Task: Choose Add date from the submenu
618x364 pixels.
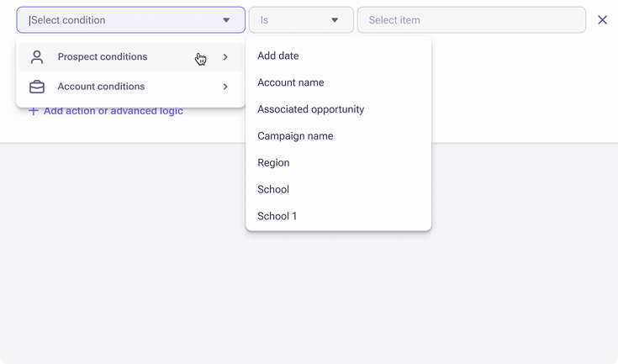Action: pyautogui.click(x=278, y=55)
